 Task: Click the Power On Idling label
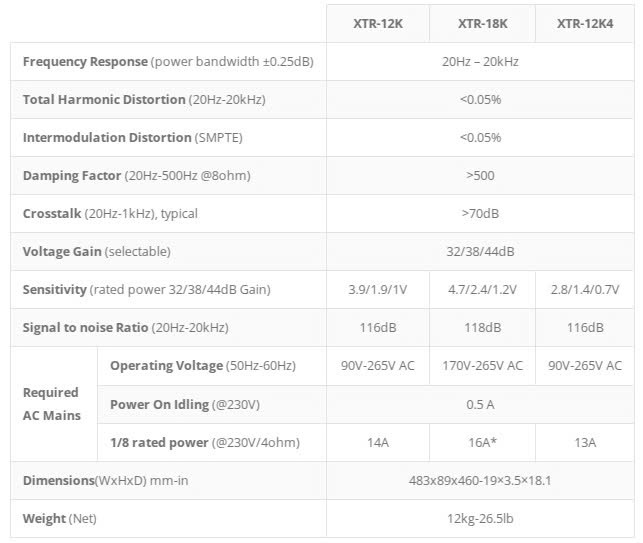[184, 404]
